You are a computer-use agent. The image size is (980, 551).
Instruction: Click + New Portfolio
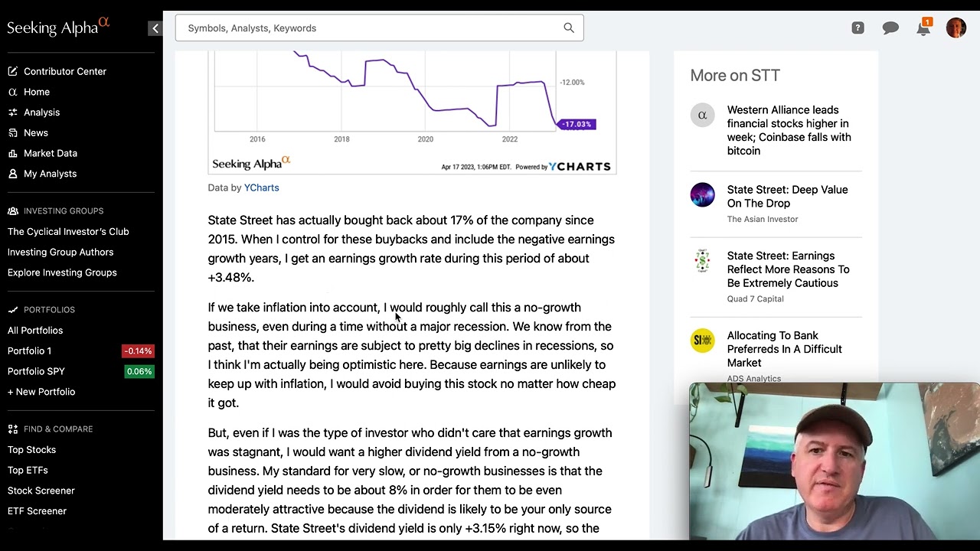point(41,392)
